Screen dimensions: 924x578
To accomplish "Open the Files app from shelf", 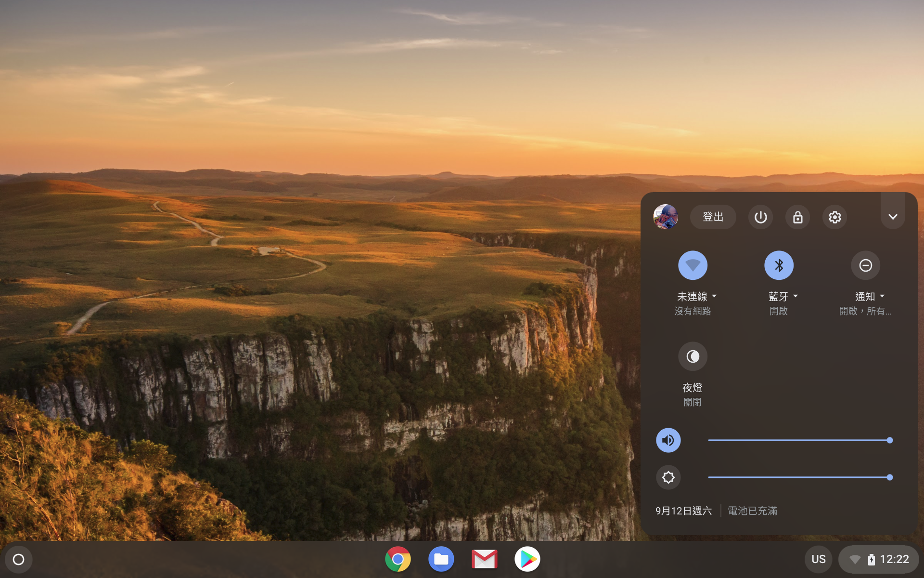I will coord(441,559).
